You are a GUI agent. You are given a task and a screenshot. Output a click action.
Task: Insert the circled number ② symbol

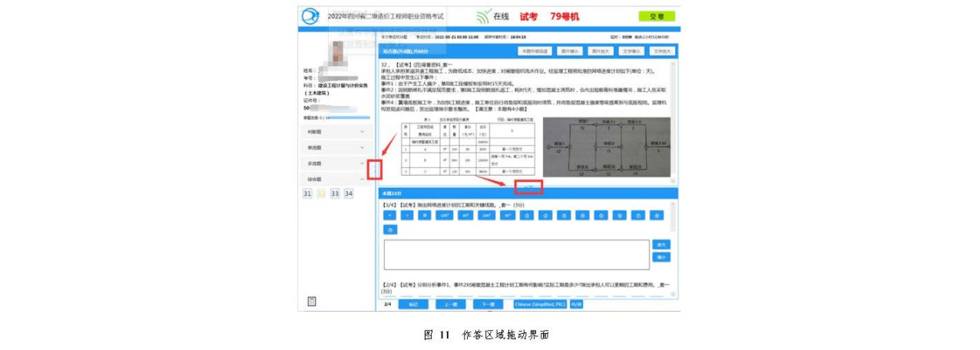click(545, 216)
